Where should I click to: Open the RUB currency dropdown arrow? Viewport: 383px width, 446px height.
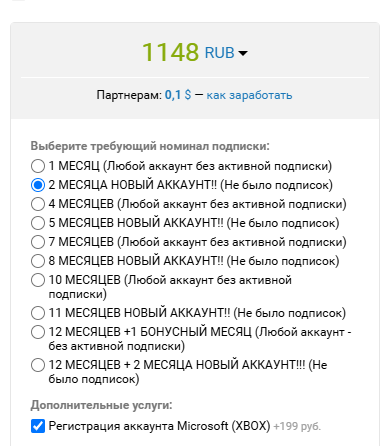click(x=243, y=53)
